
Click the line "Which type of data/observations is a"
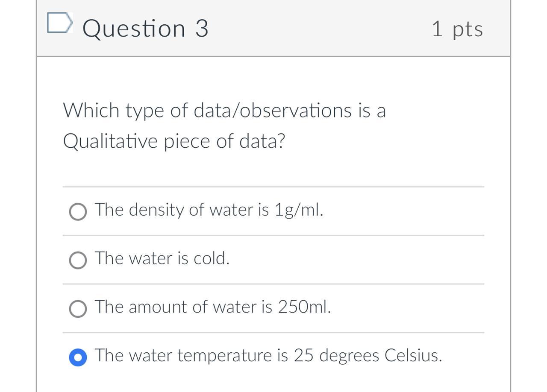click(224, 111)
